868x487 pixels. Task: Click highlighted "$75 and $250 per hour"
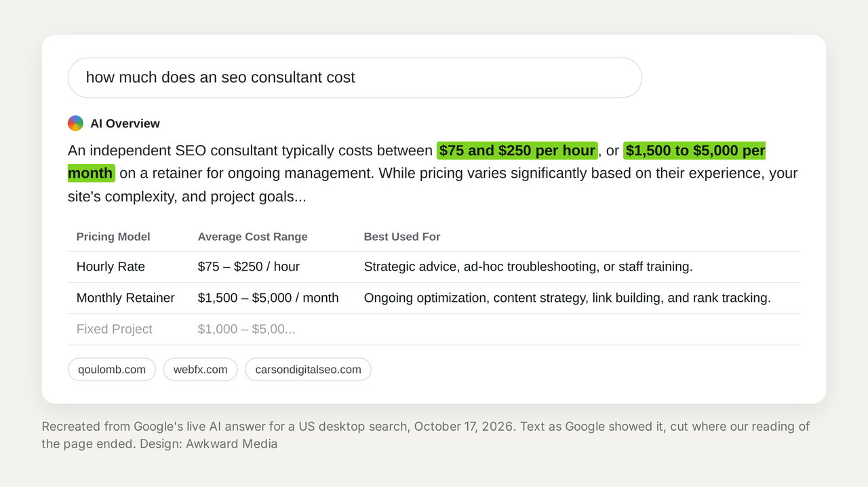(517, 151)
